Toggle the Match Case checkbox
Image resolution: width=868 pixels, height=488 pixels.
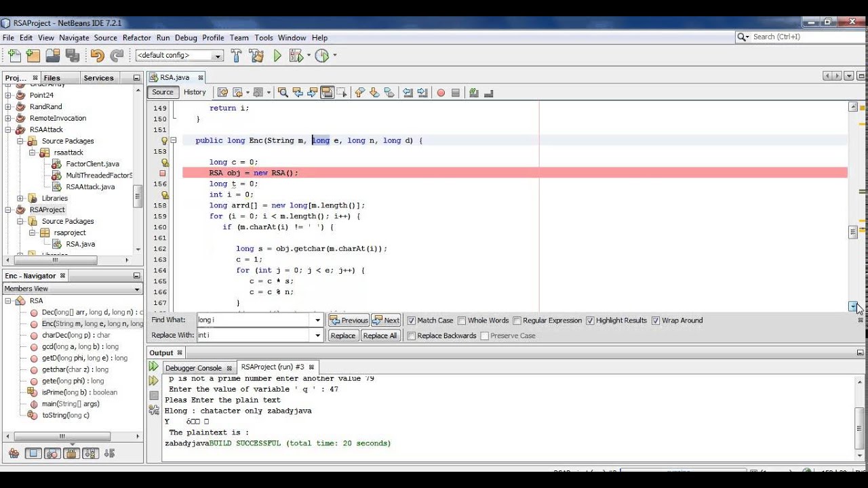[411, 321]
